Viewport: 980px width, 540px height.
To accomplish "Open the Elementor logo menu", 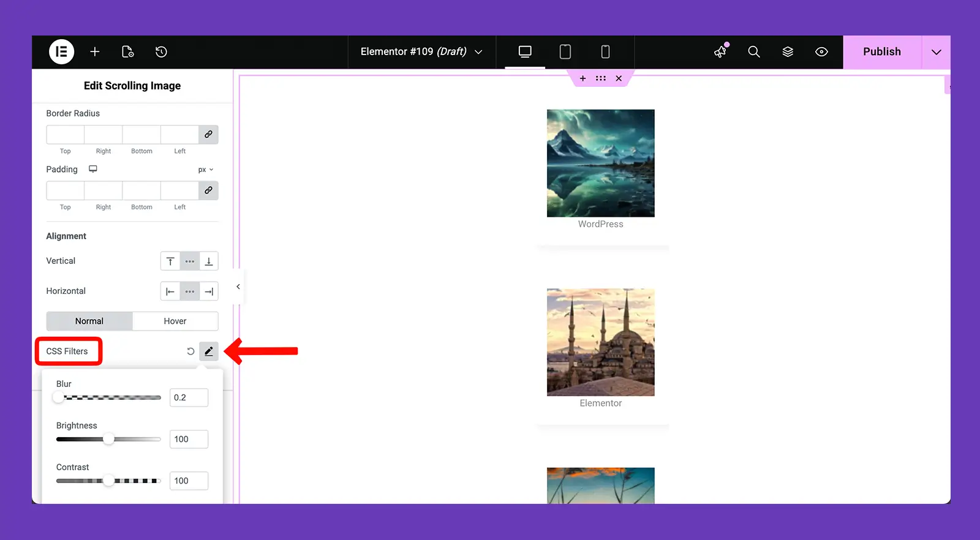I will point(61,52).
